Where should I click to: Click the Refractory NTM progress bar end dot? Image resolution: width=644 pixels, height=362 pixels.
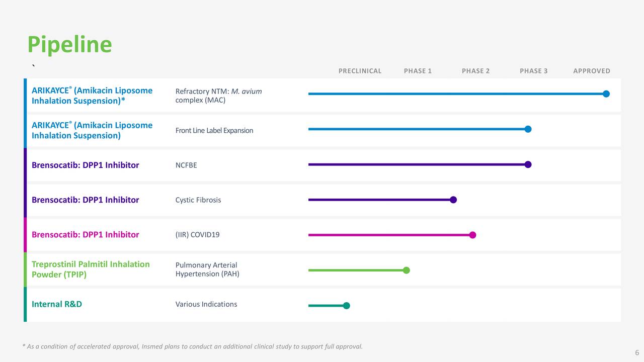pos(606,94)
